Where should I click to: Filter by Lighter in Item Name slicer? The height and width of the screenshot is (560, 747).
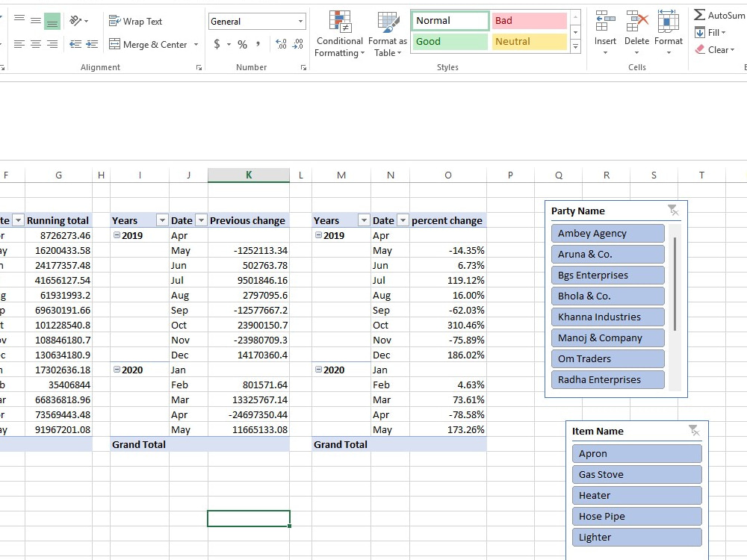(x=637, y=538)
